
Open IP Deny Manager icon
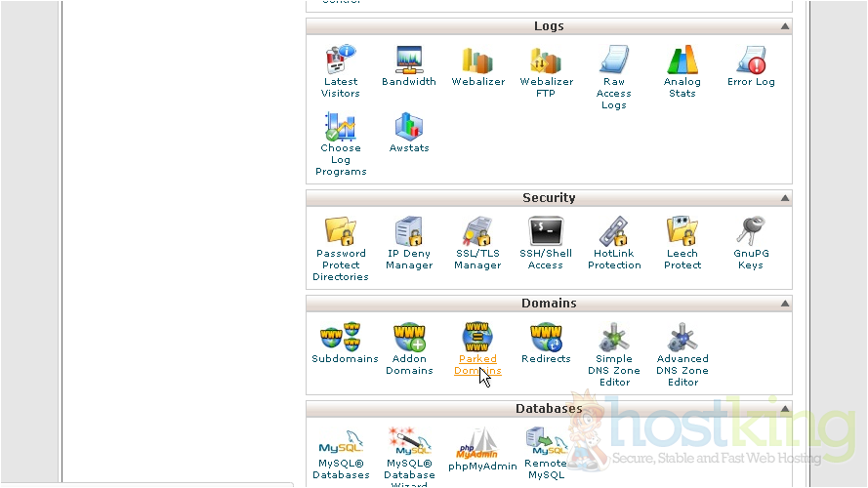[x=408, y=232]
